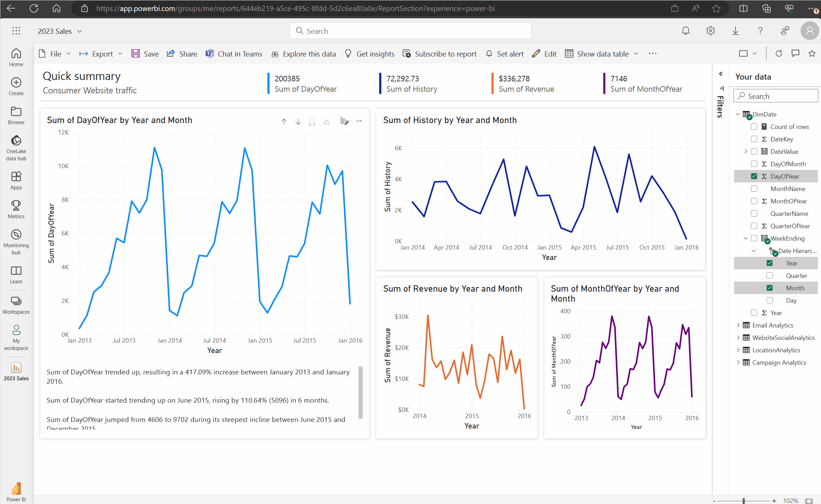This screenshot has width=821, height=504.
Task: Open the File menu
Action: click(x=54, y=54)
